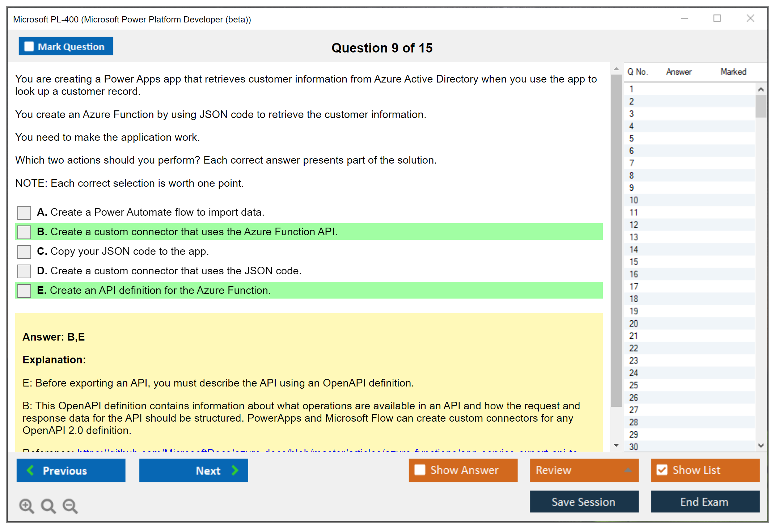Click the zoom out magnifier icon
This screenshot has height=532, width=778.
70,506
